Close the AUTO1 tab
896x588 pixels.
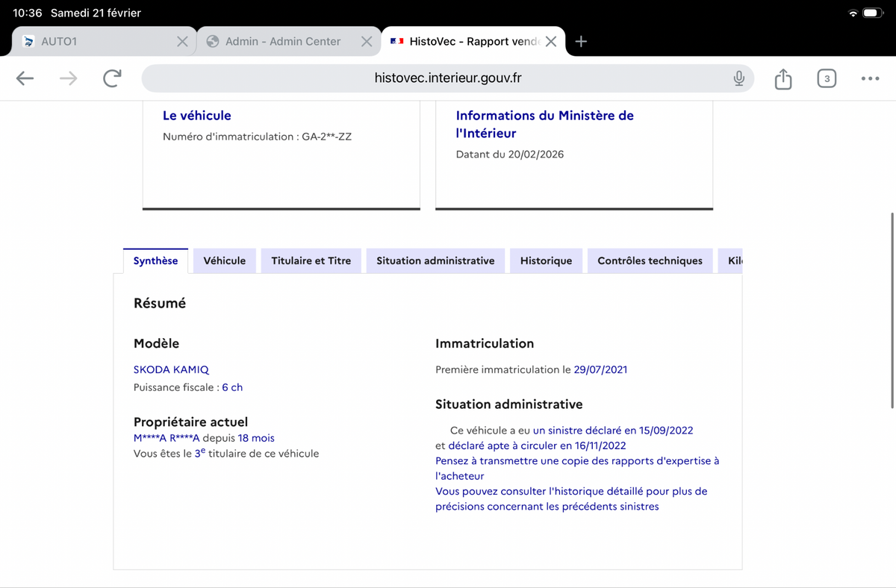(x=182, y=42)
